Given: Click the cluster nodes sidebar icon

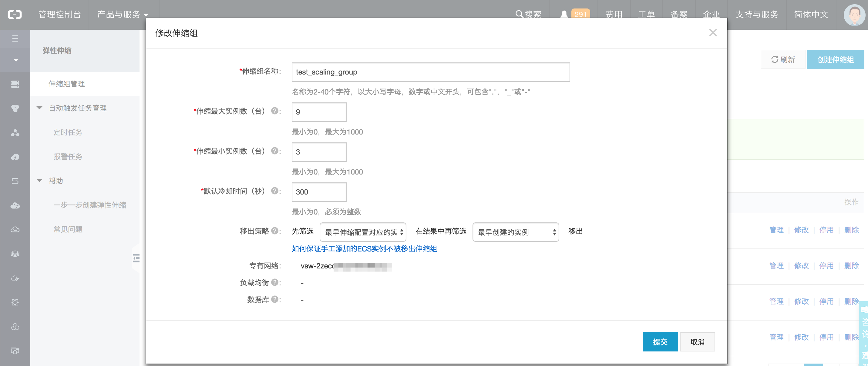Looking at the screenshot, I should (15, 133).
